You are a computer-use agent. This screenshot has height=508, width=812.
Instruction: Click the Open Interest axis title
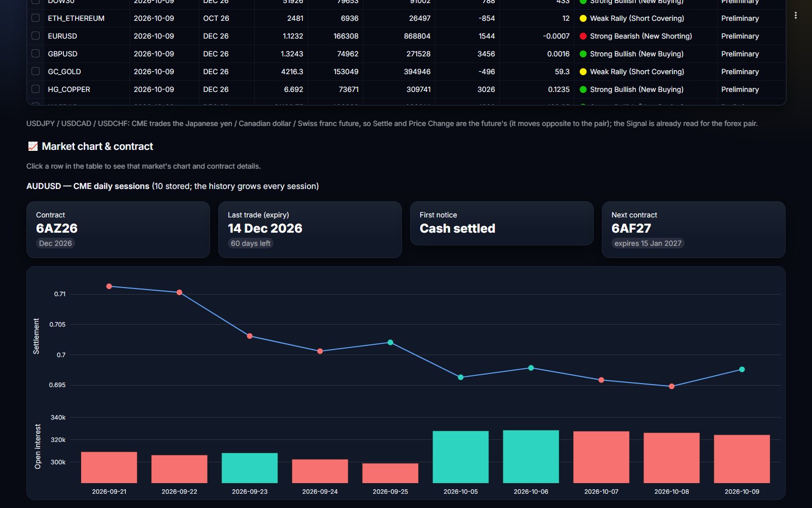38,447
